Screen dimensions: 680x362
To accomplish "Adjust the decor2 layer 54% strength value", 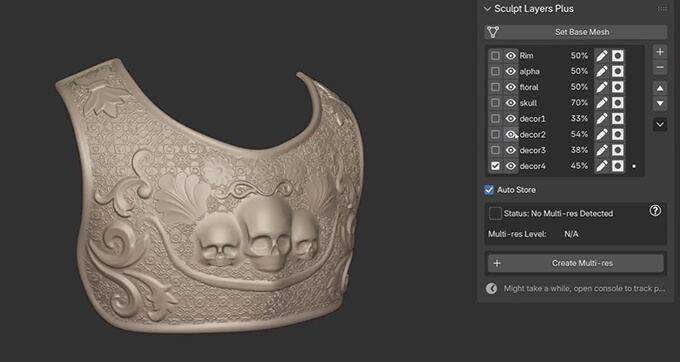I will click(579, 134).
